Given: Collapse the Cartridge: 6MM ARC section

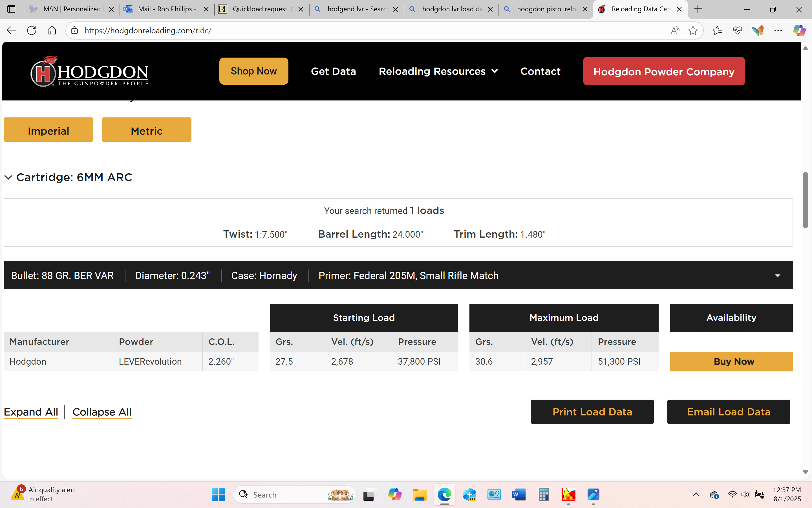Looking at the screenshot, I should [8, 178].
